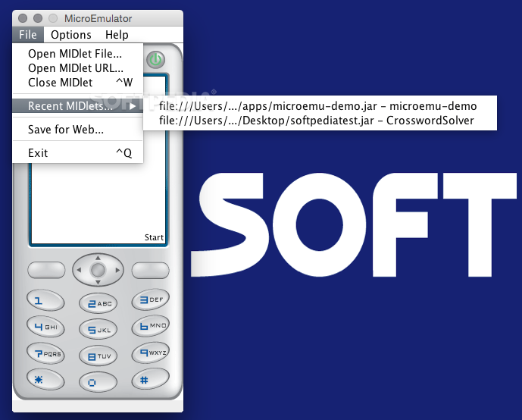Click the green power button on phone
Image resolution: width=522 pixels, height=420 pixels.
(155, 60)
